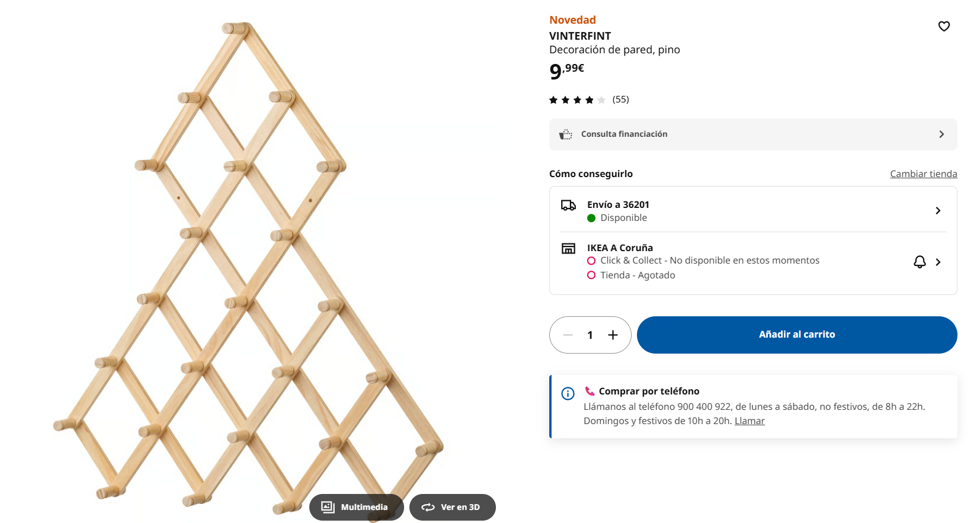
Task: Click the quantity input field
Action: 590,335
